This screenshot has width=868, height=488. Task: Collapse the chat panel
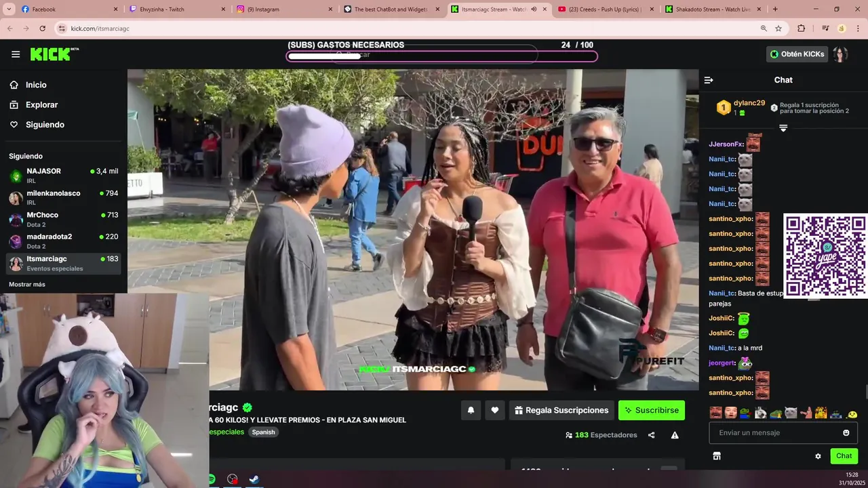(x=709, y=80)
